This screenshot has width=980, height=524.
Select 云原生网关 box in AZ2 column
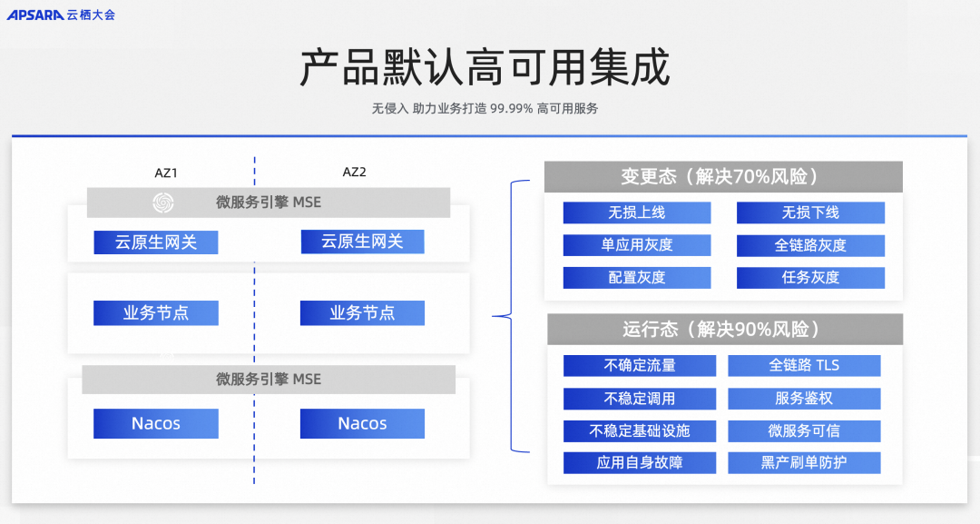point(362,242)
